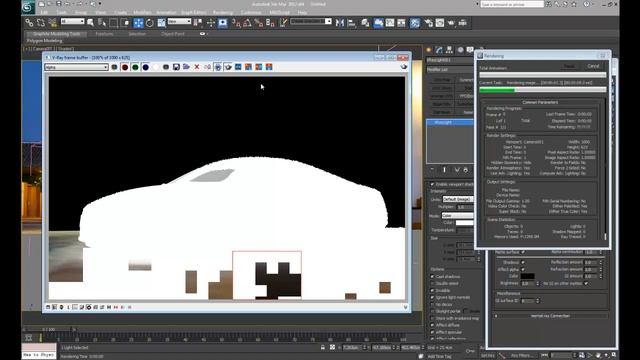The image size is (640, 360).
Task: Open the Hierarchy command panel tab
Action: pos(449,50)
